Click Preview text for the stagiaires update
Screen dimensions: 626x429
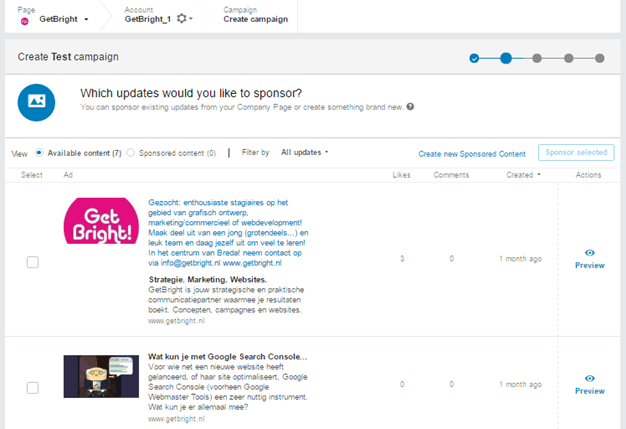click(590, 265)
